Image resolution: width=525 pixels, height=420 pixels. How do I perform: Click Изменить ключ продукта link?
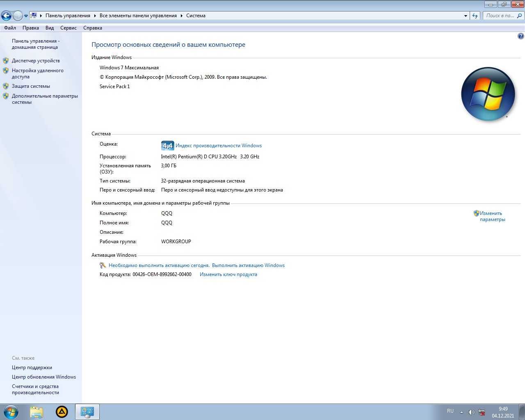click(x=228, y=274)
